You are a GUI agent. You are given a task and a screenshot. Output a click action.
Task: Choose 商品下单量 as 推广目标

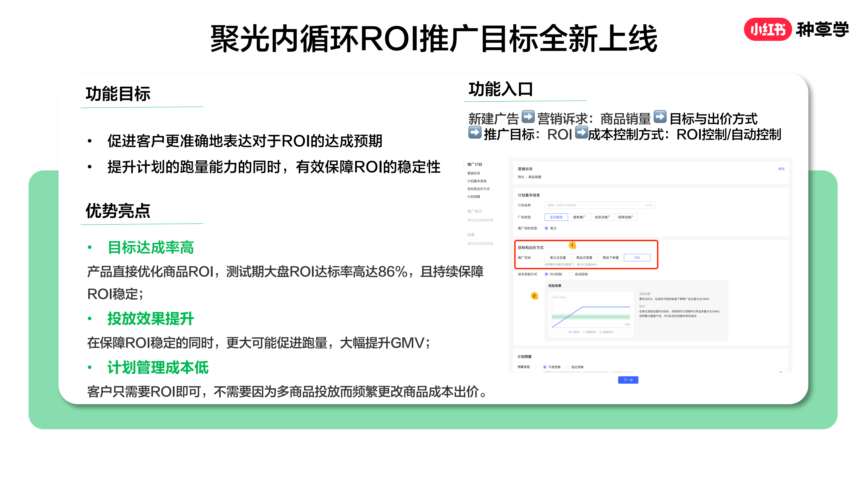[610, 258]
